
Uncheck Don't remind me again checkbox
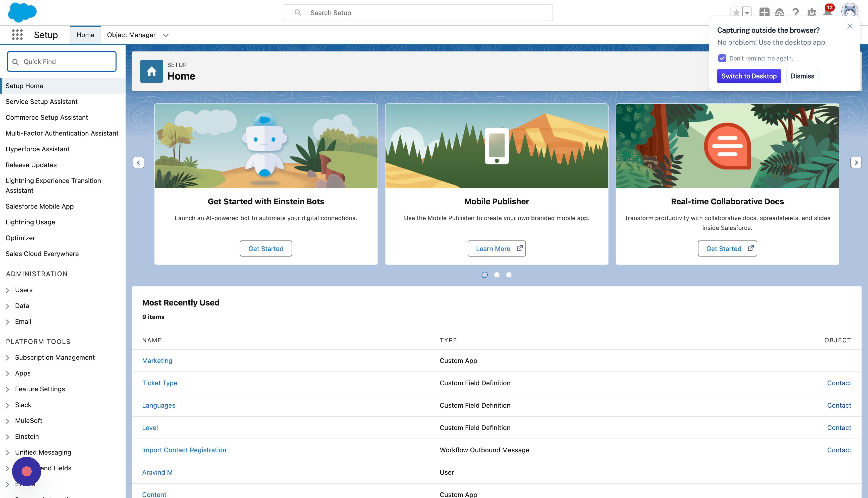(722, 58)
